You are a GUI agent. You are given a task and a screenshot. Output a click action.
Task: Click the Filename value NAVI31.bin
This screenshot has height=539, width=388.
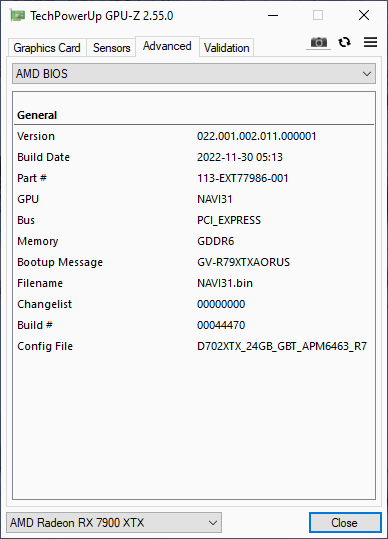225,283
